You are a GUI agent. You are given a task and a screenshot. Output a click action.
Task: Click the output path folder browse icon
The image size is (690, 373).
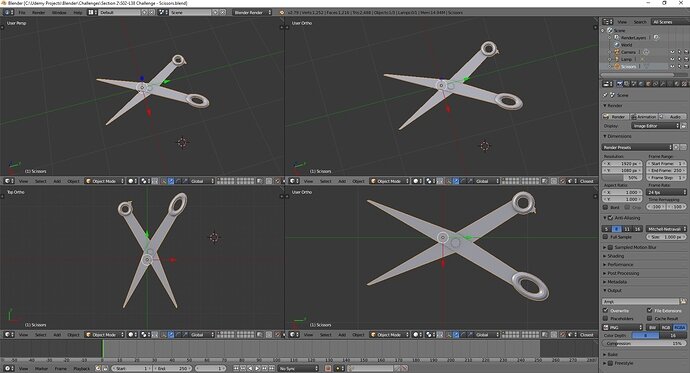683,301
